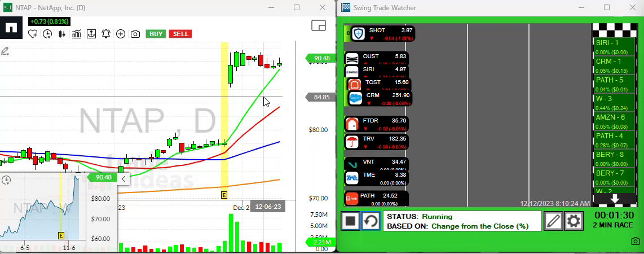The image size is (644, 254).
Task: Open indicators via the bar-chart icon
Action: tap(76, 34)
